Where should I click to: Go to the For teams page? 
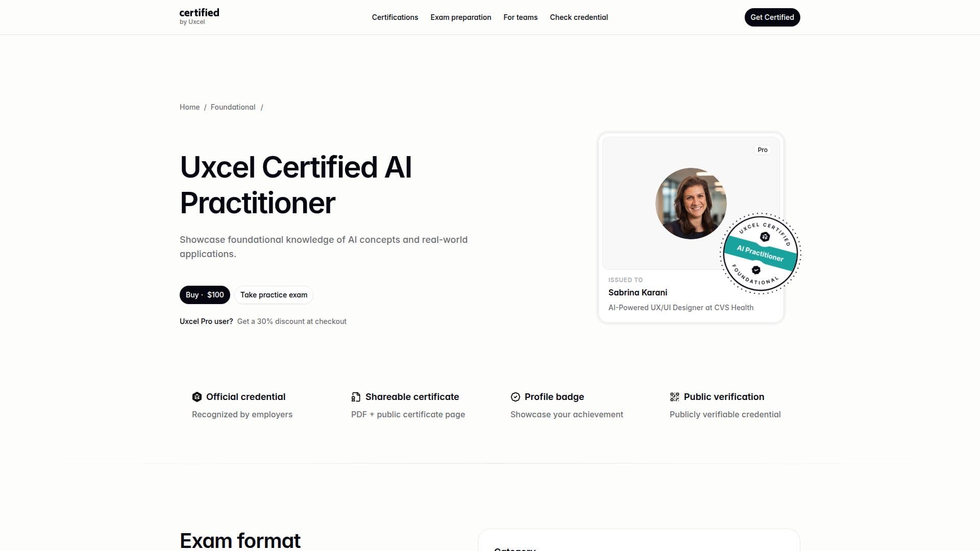(x=521, y=17)
